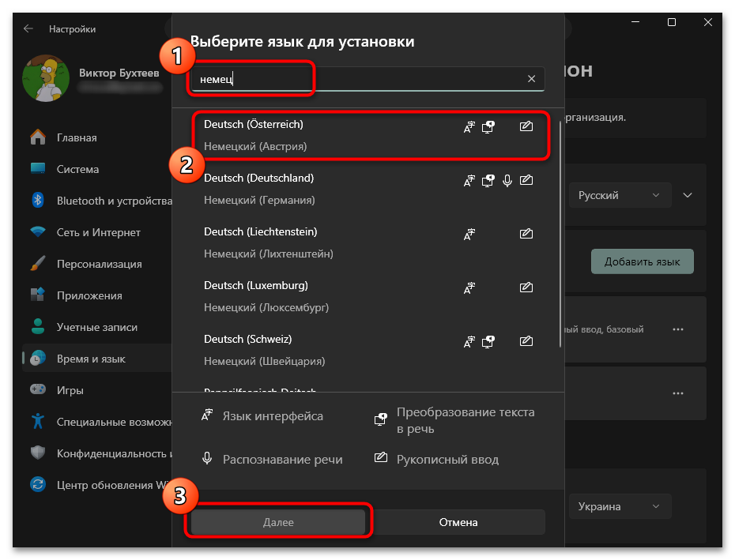This screenshot has width=735, height=560.
Task: Maximize the Settings window
Action: (671, 22)
